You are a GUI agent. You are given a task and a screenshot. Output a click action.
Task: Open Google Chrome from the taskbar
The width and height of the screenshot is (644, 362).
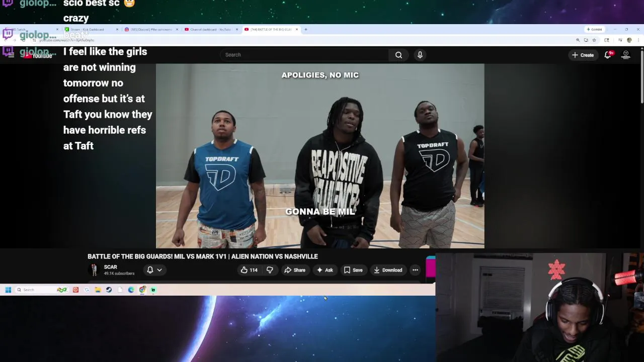pos(142,290)
